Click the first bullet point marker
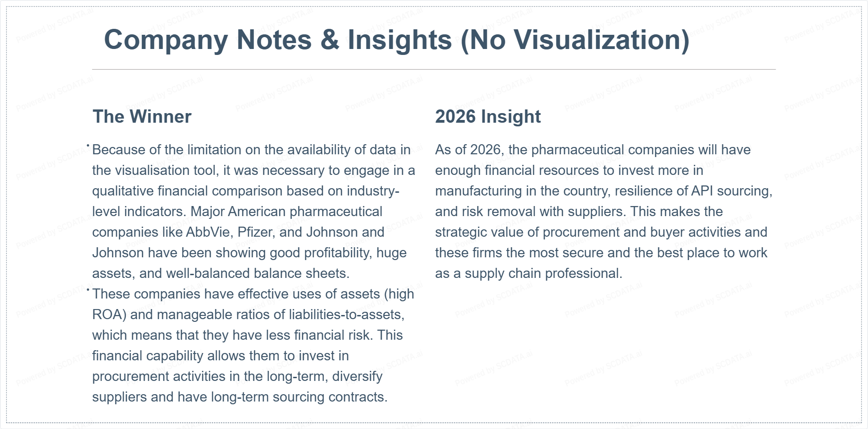The height and width of the screenshot is (429, 868). pyautogui.click(x=88, y=146)
